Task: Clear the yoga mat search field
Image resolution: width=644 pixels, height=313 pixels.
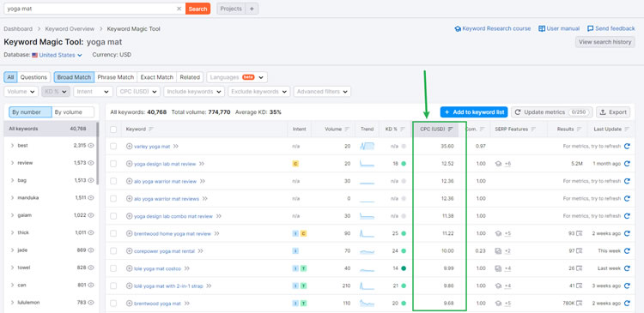Action: [179, 9]
